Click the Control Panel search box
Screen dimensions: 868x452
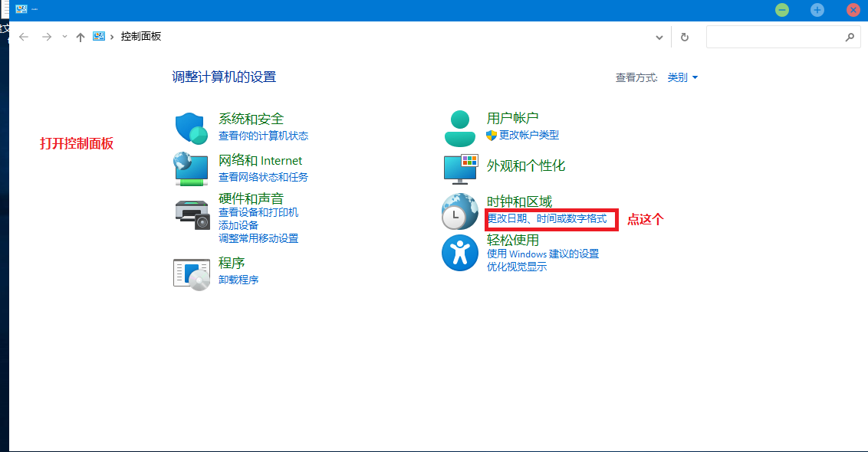click(774, 37)
